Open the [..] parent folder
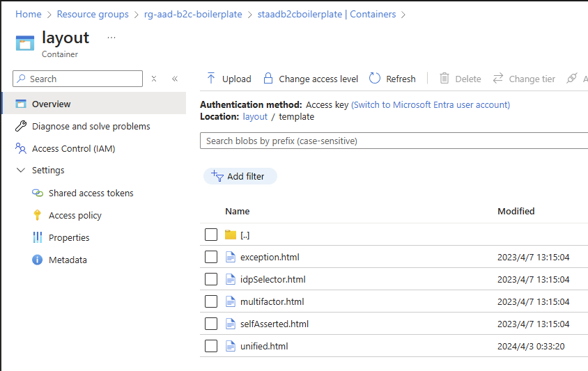588x371 pixels. point(245,235)
